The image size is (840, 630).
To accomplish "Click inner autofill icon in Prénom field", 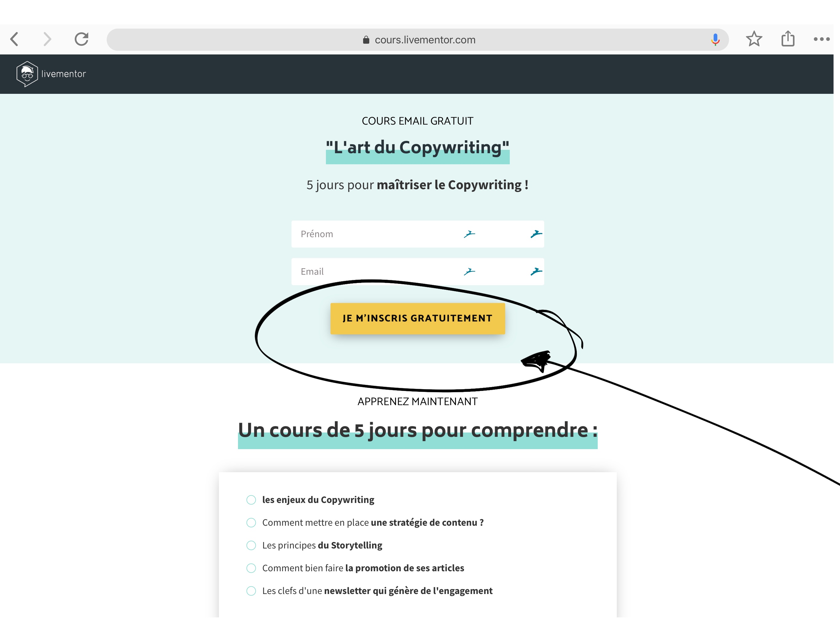I will point(470,234).
